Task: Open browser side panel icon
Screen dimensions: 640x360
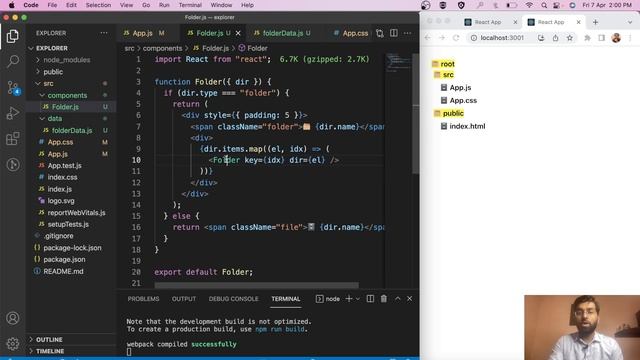Action: [602, 38]
